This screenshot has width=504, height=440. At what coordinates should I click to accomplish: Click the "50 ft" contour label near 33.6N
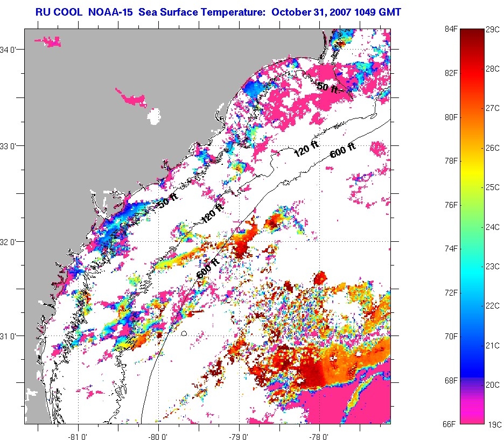pos(327,87)
